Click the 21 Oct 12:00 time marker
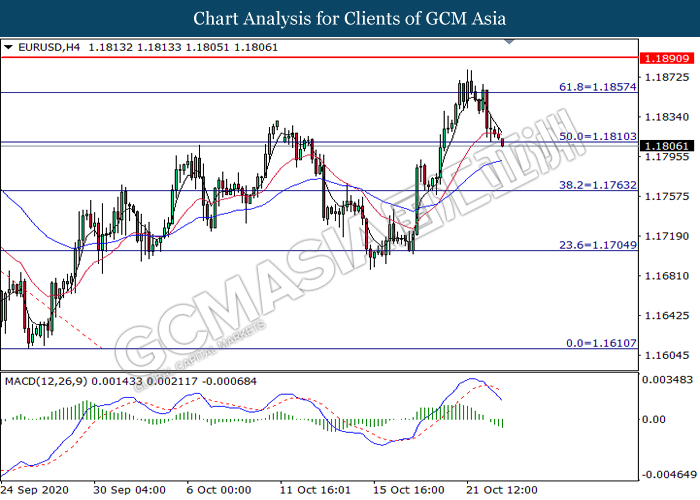Screen dimensions: 700x500 [x=502, y=490]
